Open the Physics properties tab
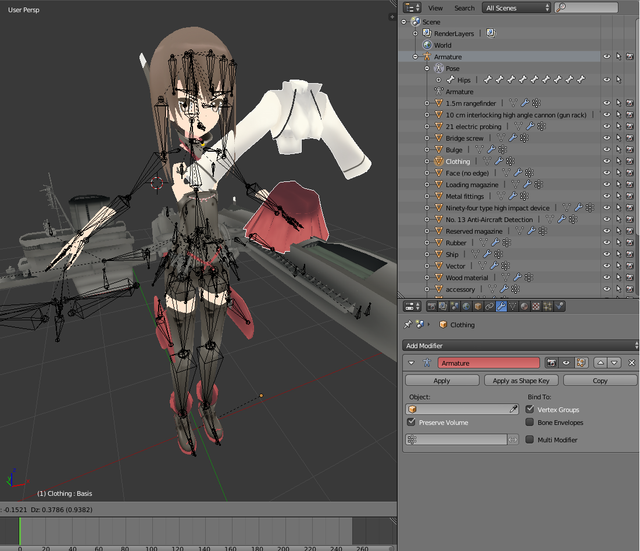This screenshot has height=551, width=640. pos(560,306)
